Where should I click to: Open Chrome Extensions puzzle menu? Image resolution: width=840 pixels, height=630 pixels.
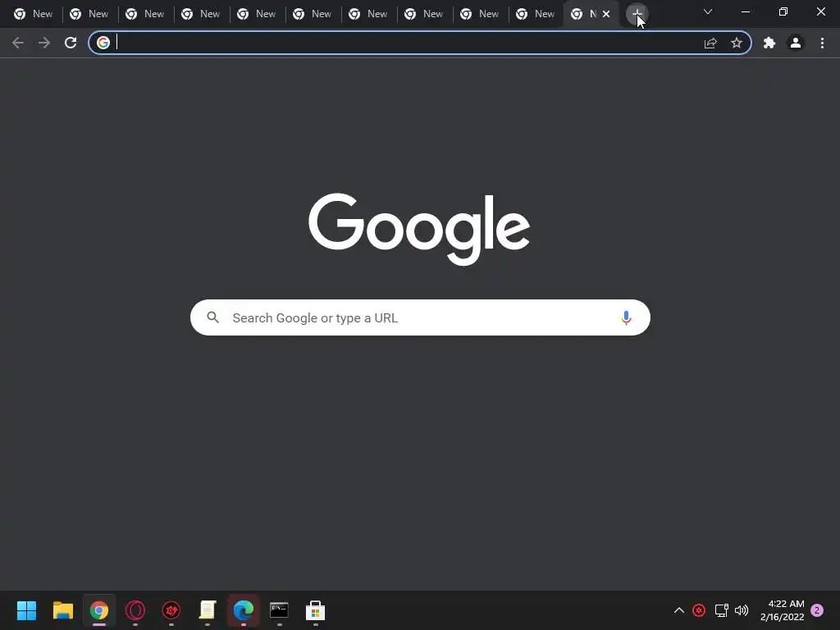click(769, 43)
